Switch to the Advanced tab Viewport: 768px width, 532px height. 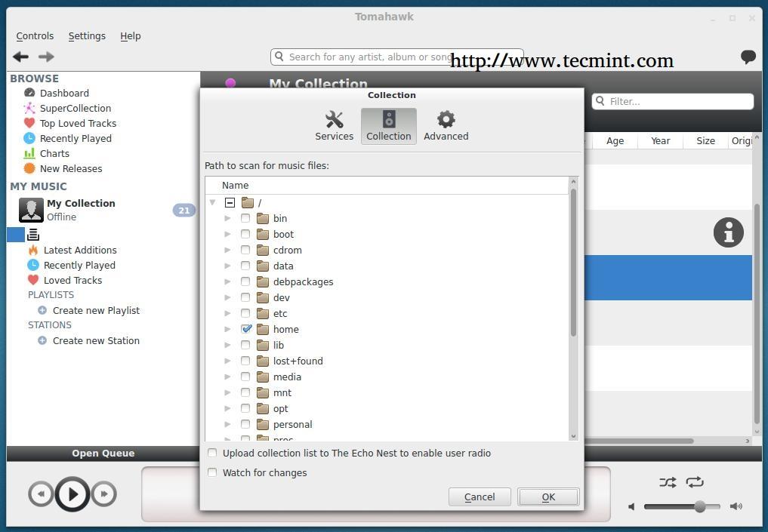click(446, 126)
